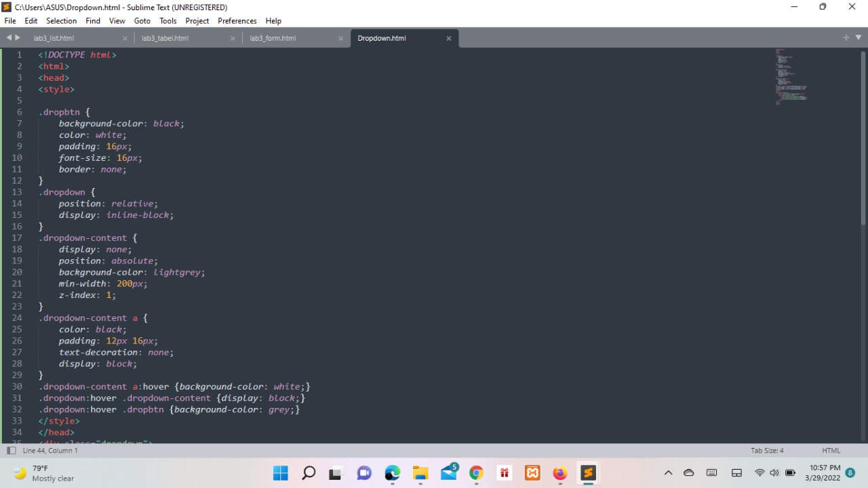This screenshot has width=868, height=488.
Task: Open the Chat app on taskbar
Action: [364, 473]
